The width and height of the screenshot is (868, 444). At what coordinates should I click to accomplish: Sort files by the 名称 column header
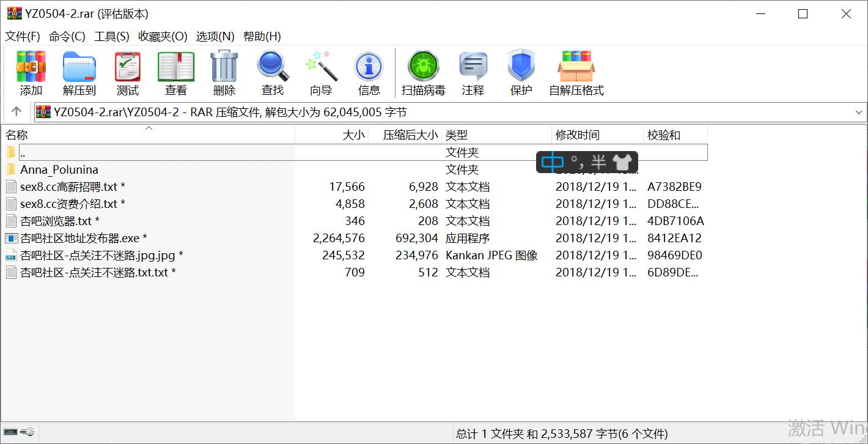[149, 135]
